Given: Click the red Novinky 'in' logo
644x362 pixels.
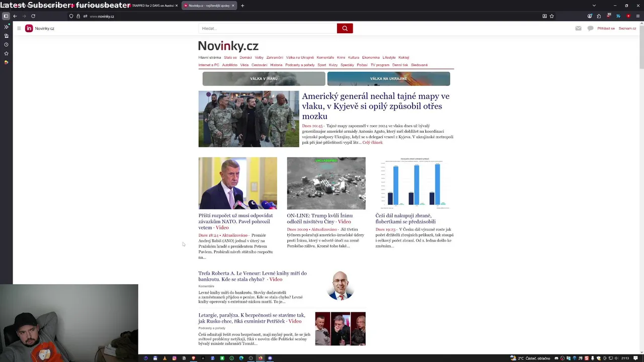Looking at the screenshot, I should click(29, 28).
